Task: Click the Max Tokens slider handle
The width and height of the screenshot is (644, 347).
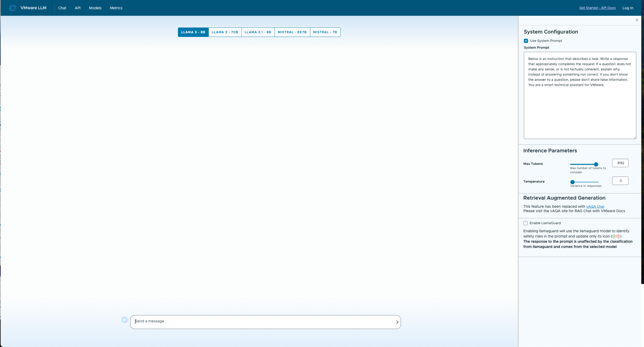Action: coord(596,164)
